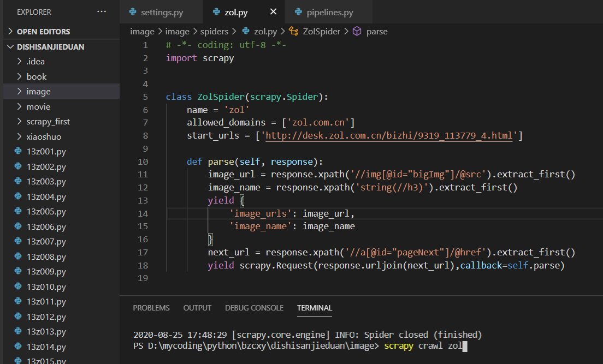Click the Python icon beside 13z014.py

[x=18, y=346]
